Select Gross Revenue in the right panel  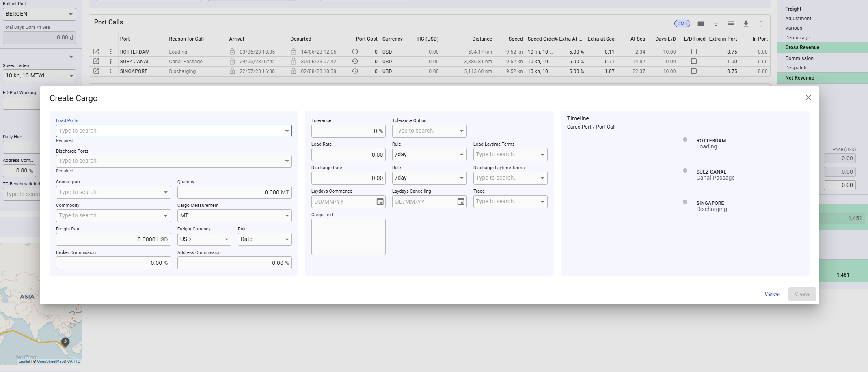point(802,47)
